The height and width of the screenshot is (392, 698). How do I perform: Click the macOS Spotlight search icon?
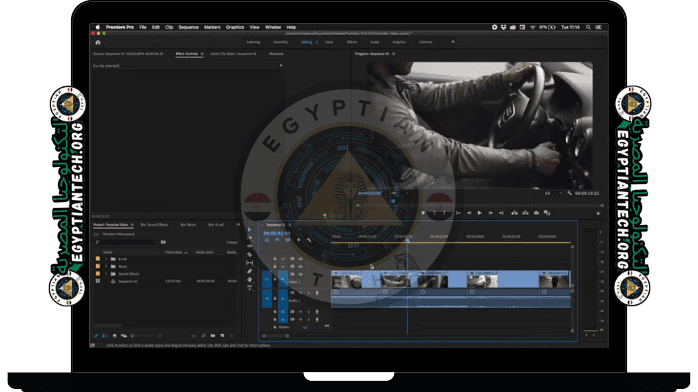(x=588, y=27)
